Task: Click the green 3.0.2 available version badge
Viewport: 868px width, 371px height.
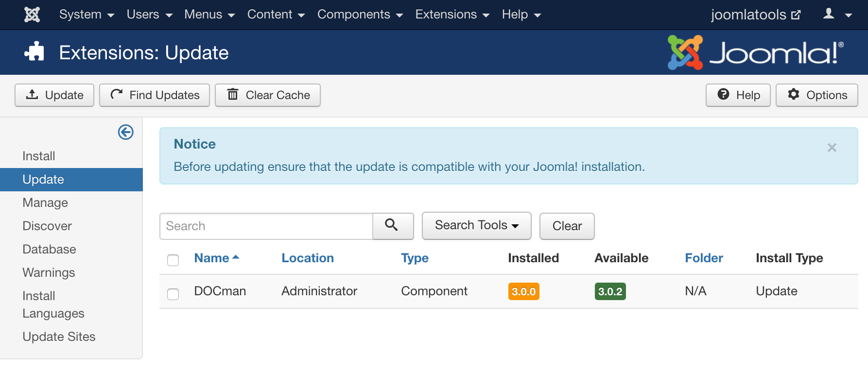Action: (610, 291)
